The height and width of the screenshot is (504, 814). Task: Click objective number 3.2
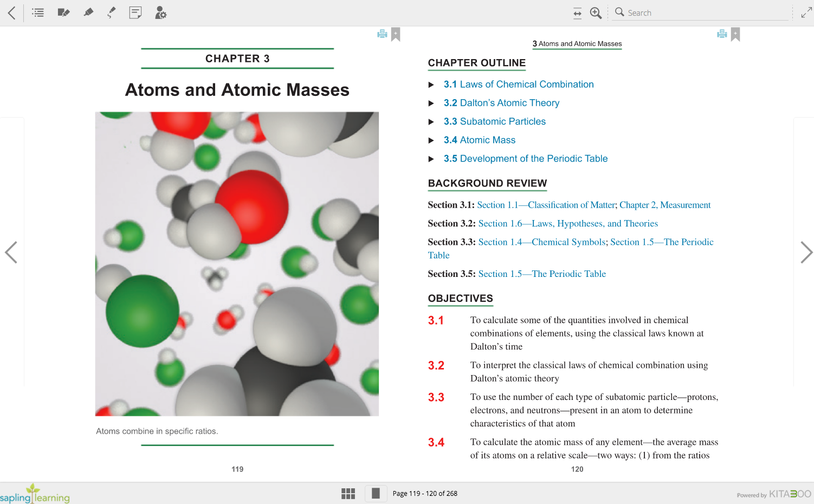pyautogui.click(x=436, y=365)
